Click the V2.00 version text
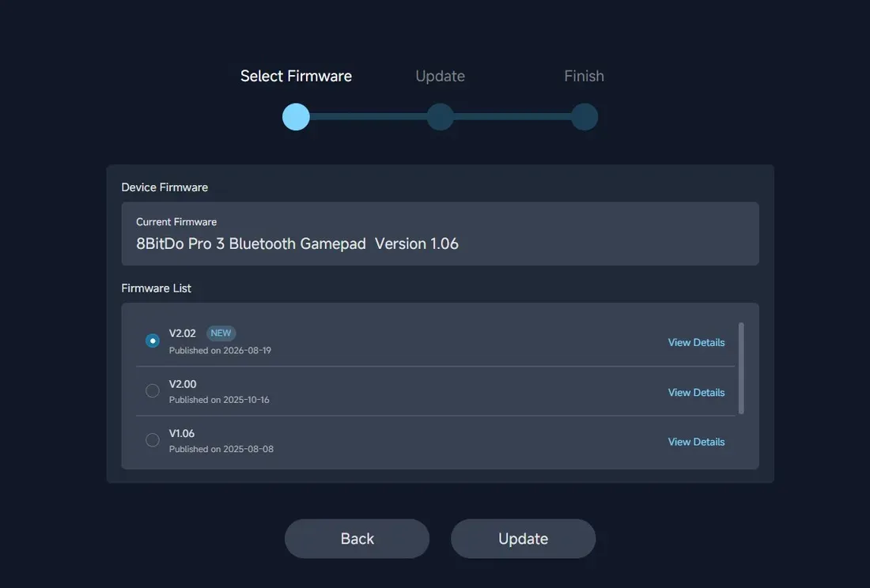 (183, 384)
